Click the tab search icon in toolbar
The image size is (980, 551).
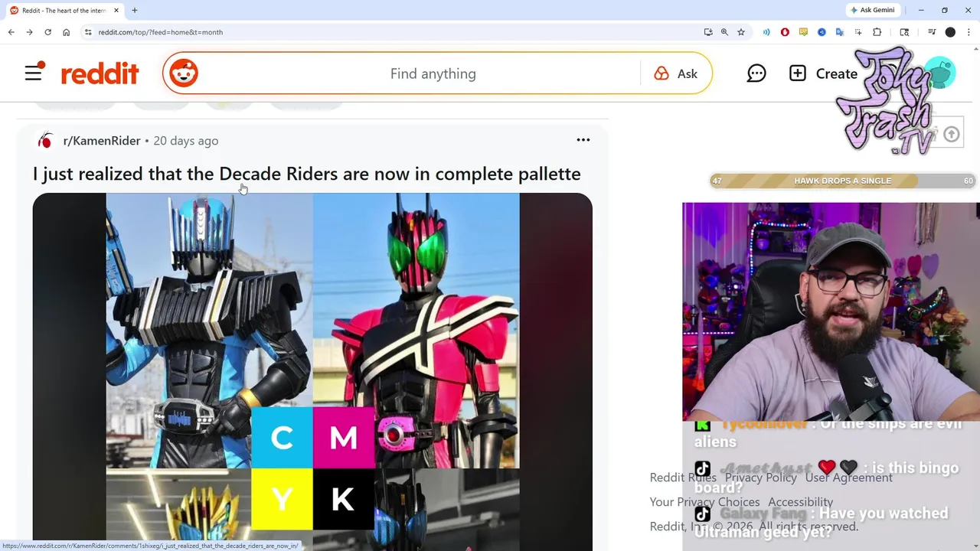click(x=904, y=32)
